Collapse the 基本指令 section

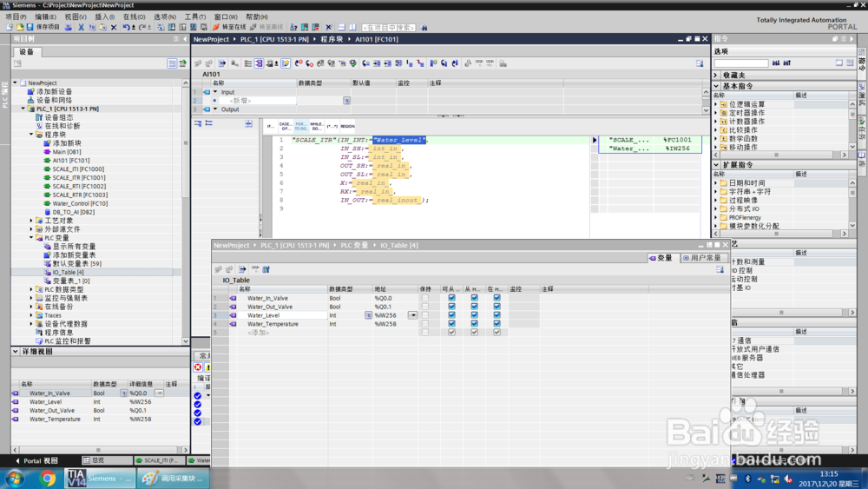[716, 86]
